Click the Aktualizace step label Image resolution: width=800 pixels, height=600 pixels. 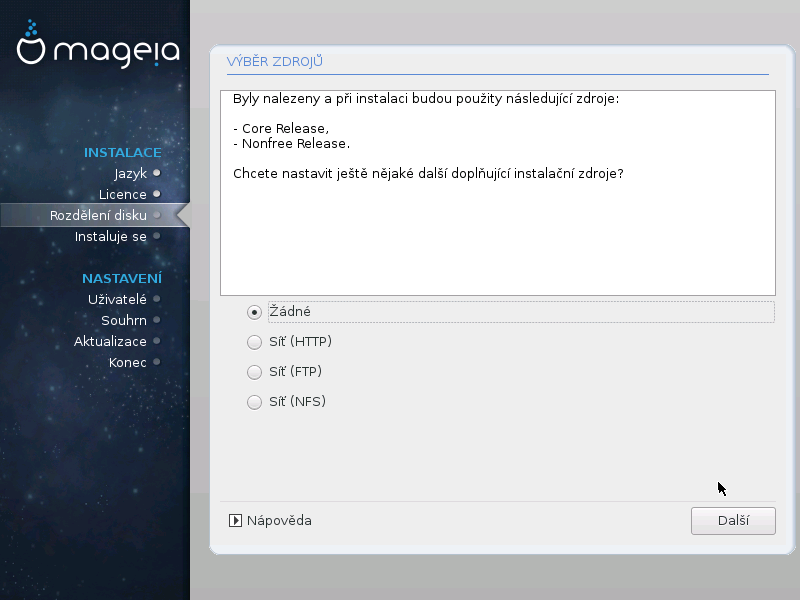(110, 341)
